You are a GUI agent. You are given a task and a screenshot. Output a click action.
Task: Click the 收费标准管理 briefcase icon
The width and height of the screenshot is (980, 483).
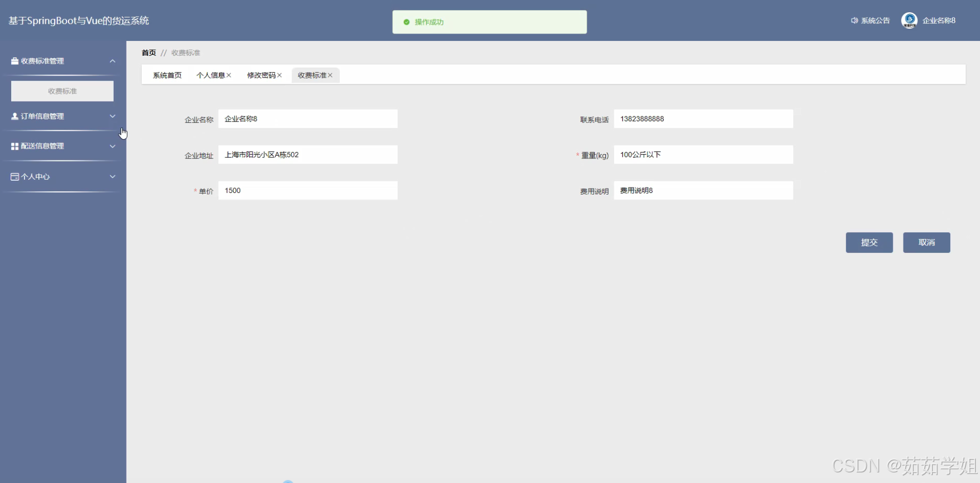pos(15,61)
